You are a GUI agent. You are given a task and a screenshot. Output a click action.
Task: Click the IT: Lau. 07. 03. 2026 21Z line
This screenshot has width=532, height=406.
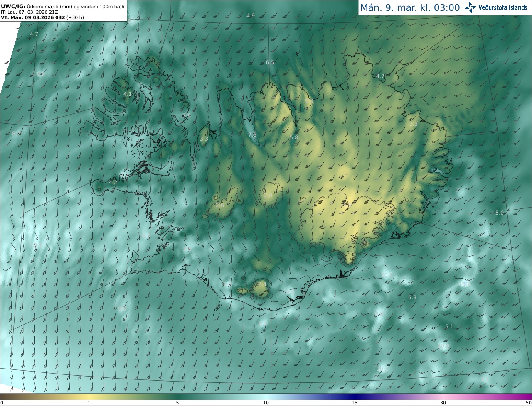coord(30,12)
